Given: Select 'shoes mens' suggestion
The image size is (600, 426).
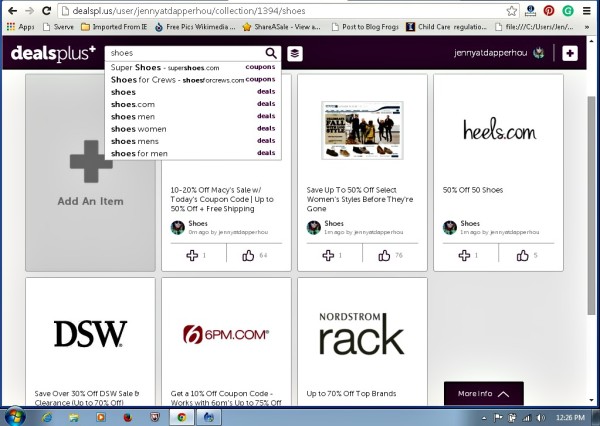Looking at the screenshot, I should (x=193, y=141).
